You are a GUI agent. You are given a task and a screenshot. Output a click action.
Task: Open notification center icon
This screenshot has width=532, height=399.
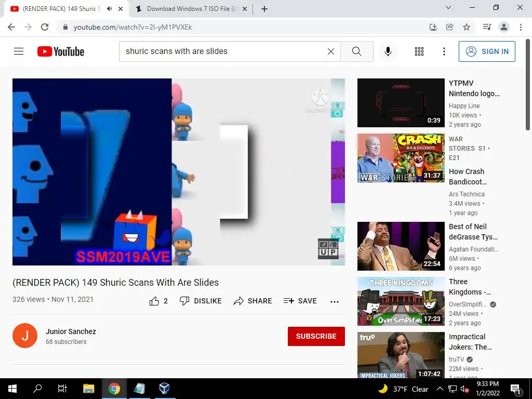coord(515,389)
